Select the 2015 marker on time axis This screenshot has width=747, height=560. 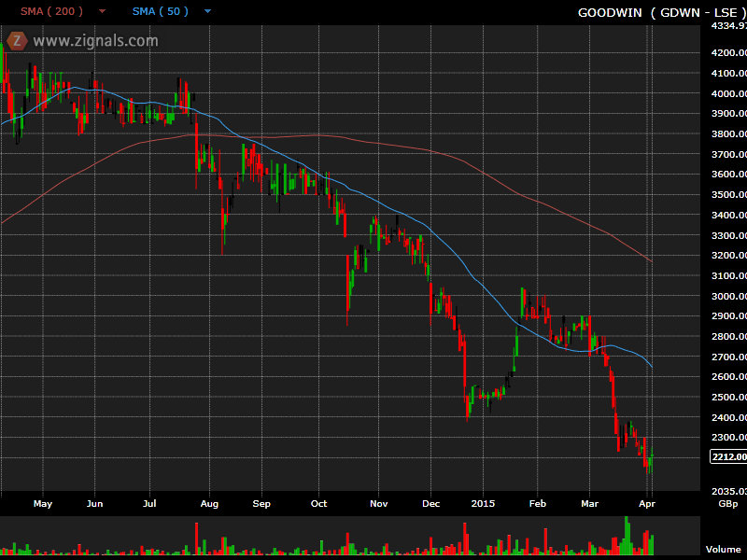[483, 503]
